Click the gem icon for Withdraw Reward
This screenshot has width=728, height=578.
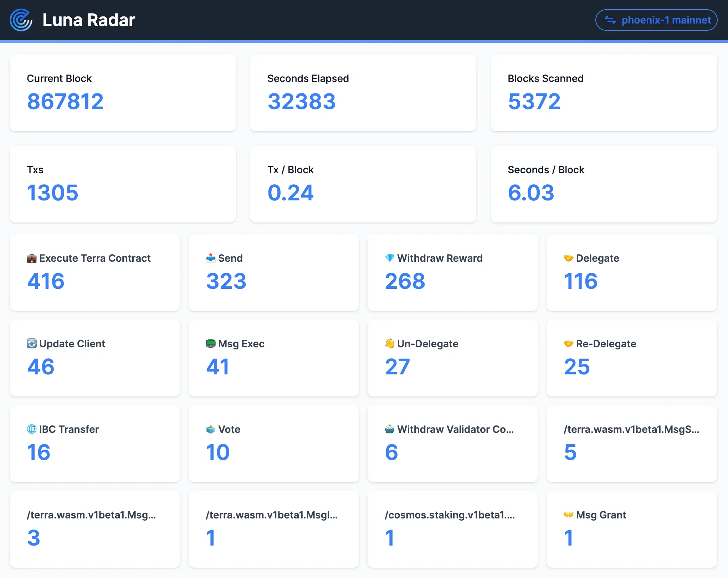click(390, 258)
